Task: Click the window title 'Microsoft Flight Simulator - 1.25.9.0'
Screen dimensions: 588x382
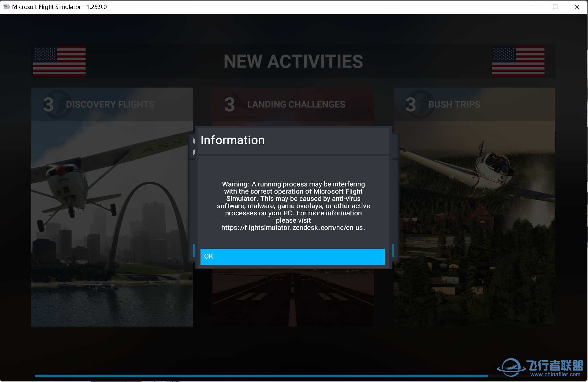Action: pyautogui.click(x=59, y=7)
